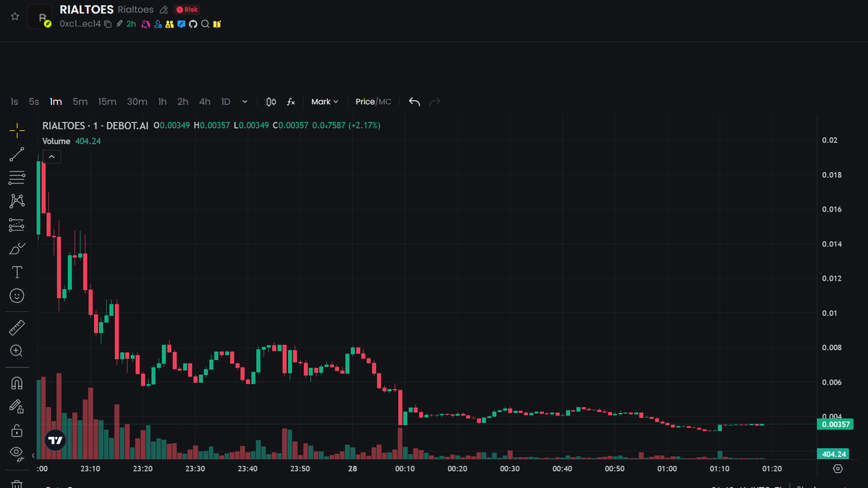
Task: Click the Volume 404.24 indicator label
Action: click(x=72, y=141)
